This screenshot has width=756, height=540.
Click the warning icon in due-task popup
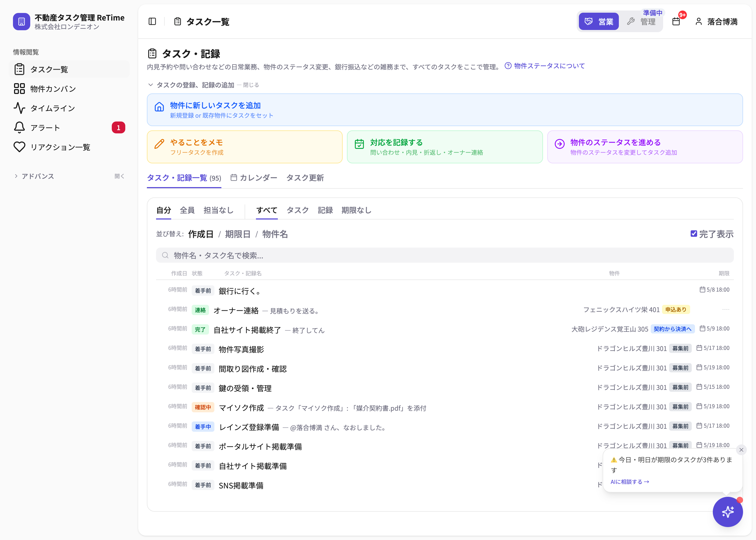[614, 460]
